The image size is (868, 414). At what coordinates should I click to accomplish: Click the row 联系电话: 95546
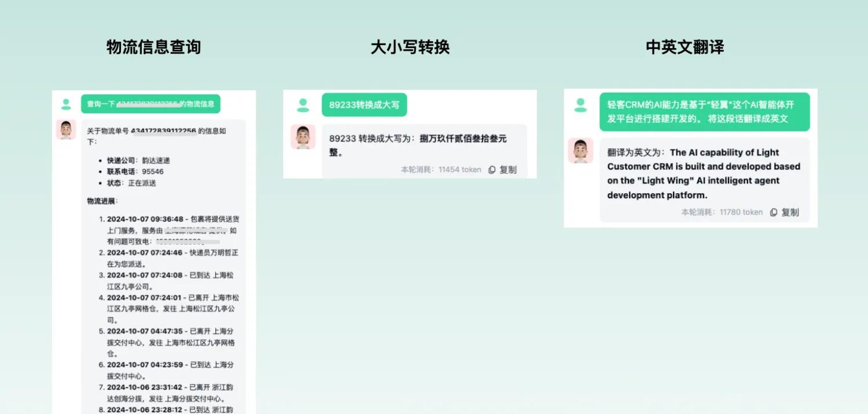[x=135, y=172]
